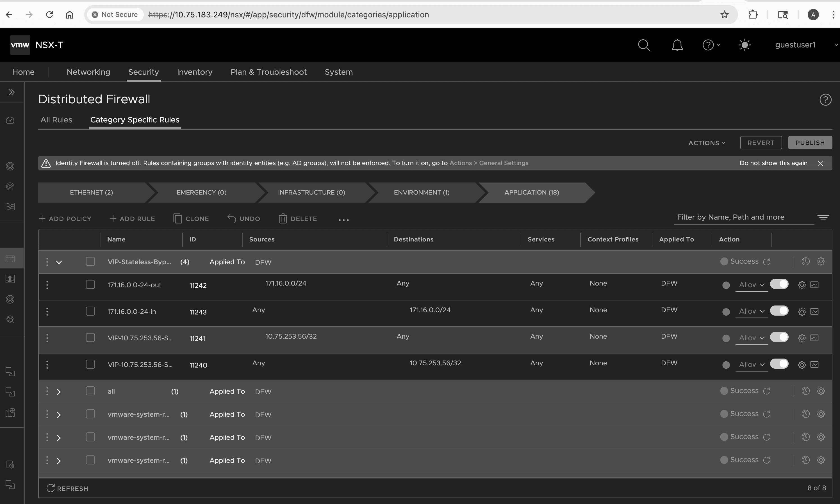The width and height of the screenshot is (840, 504).
Task: Click the Filter by Name, Path field
Action: (x=730, y=217)
